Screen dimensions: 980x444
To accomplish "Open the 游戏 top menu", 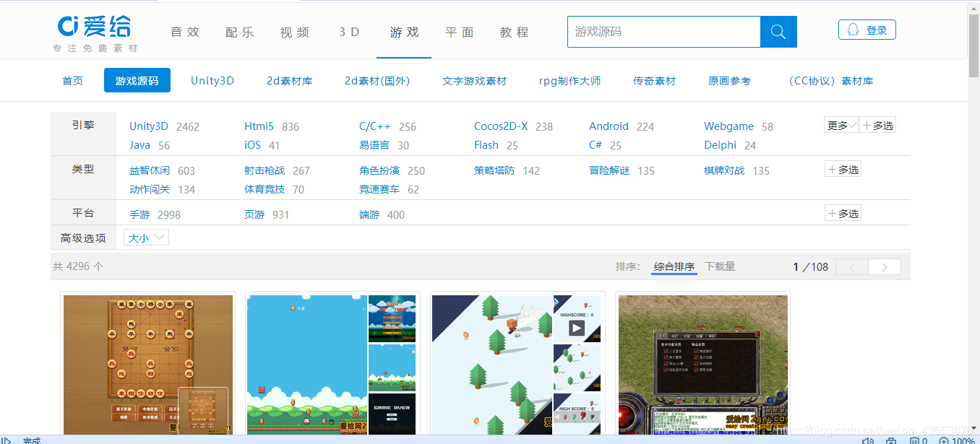I will pyautogui.click(x=404, y=32).
